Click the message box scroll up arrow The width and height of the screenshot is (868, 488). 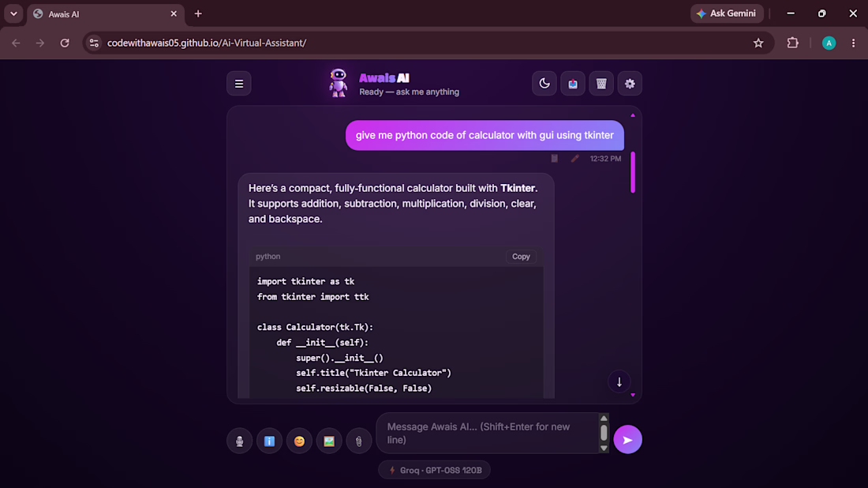[x=604, y=419]
